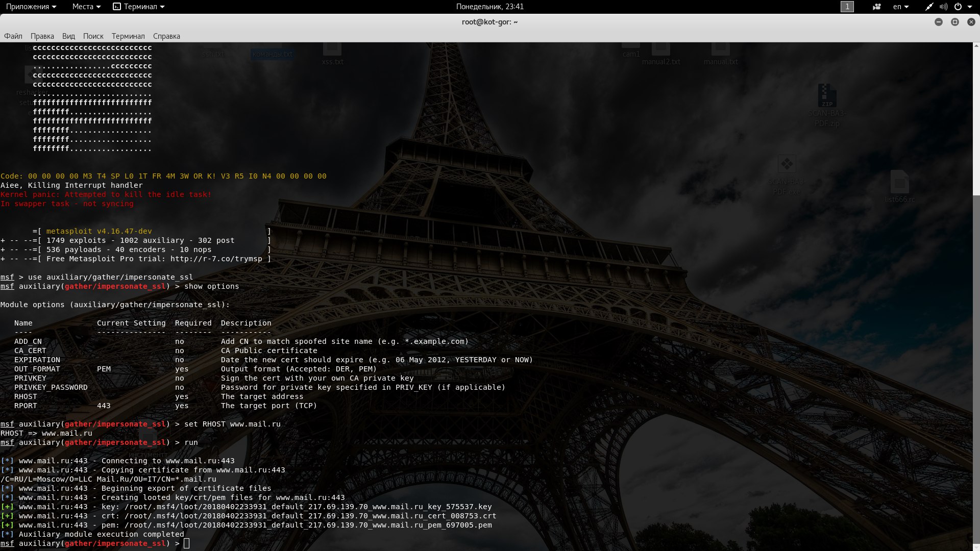Image resolution: width=980 pixels, height=551 pixels.
Task: Maximize the terminal window
Action: pos(954,22)
